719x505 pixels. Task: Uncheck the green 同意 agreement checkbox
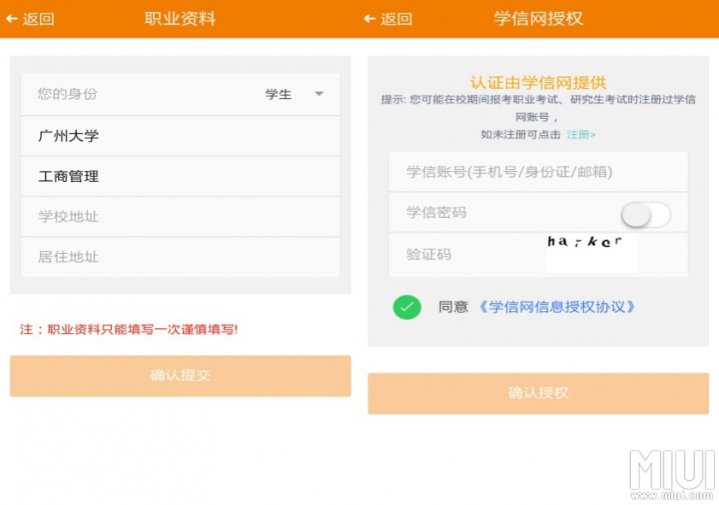point(407,307)
